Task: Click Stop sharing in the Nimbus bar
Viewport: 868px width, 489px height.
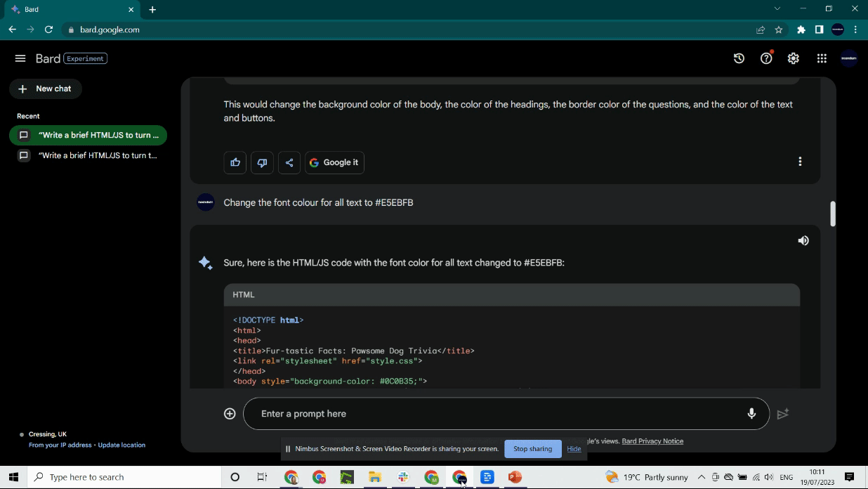Action: [532, 449]
